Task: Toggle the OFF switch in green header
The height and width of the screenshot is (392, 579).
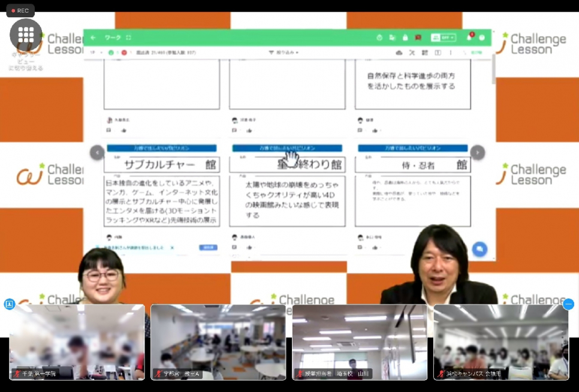Action: pyautogui.click(x=443, y=38)
